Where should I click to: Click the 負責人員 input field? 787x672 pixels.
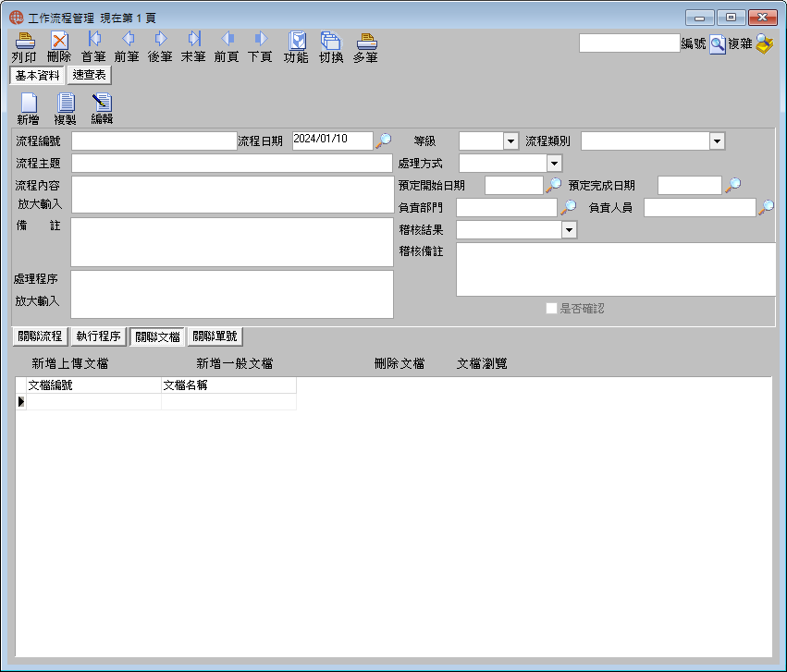click(x=700, y=207)
